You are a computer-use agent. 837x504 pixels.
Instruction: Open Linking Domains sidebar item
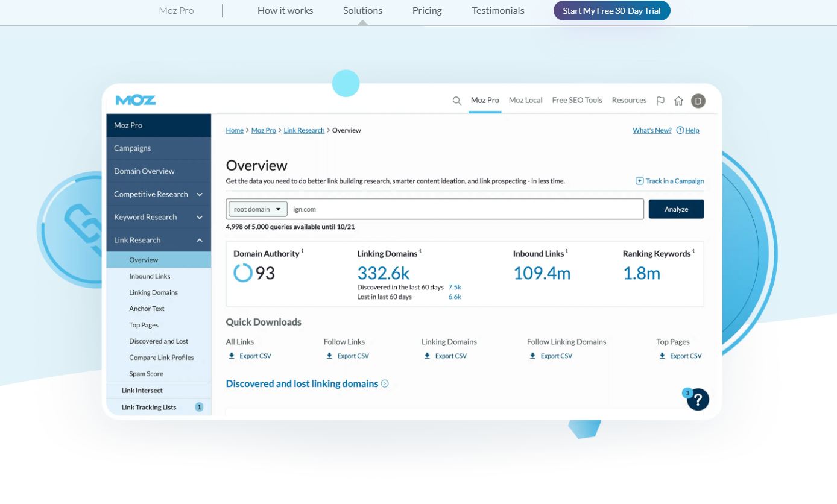click(x=153, y=292)
